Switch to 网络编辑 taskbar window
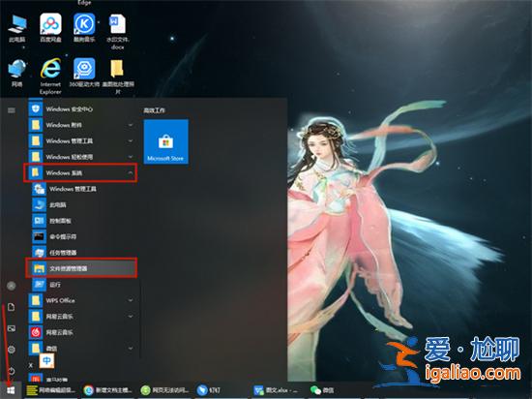Image resolution: width=532 pixels, height=399 pixels. coord(51,390)
